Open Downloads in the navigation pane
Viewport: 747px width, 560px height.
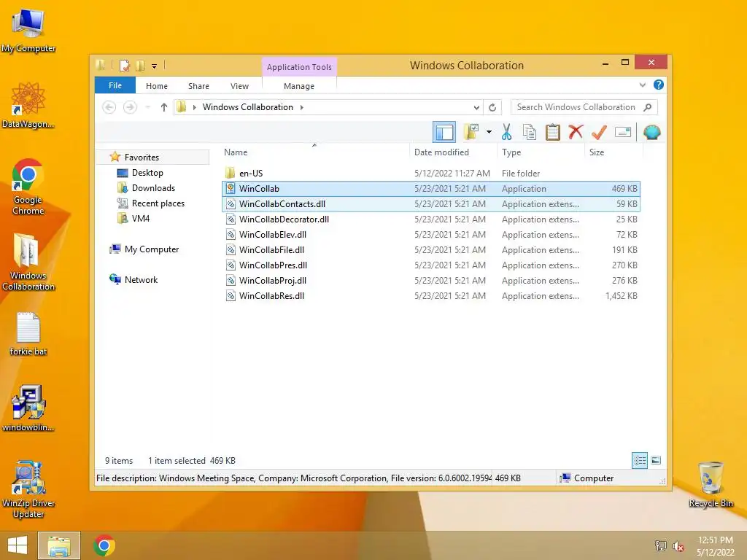point(153,188)
